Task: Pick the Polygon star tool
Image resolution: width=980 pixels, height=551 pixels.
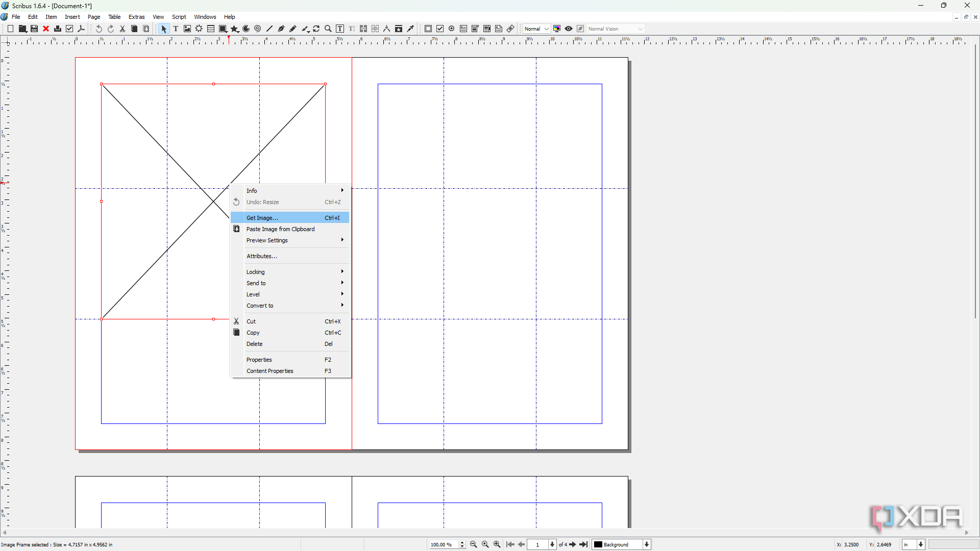Action: pos(234,29)
